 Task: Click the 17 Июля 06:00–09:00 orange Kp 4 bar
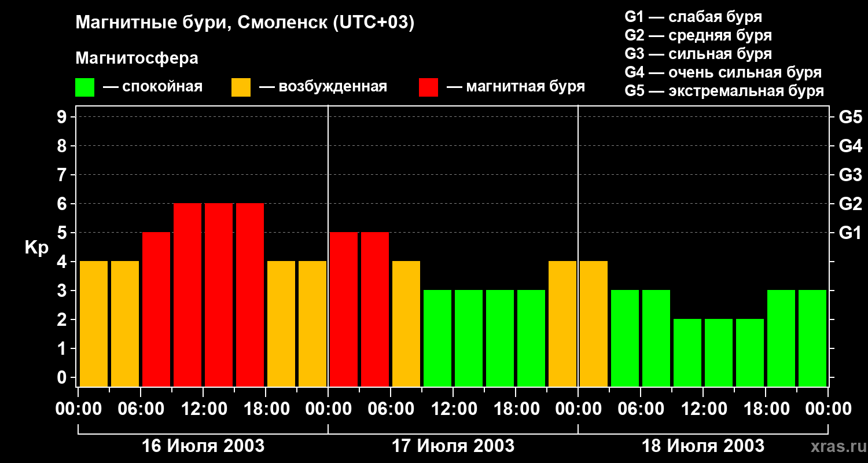(x=406, y=324)
